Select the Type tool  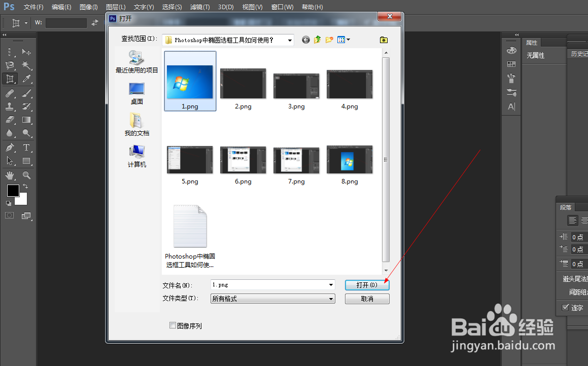[27, 147]
